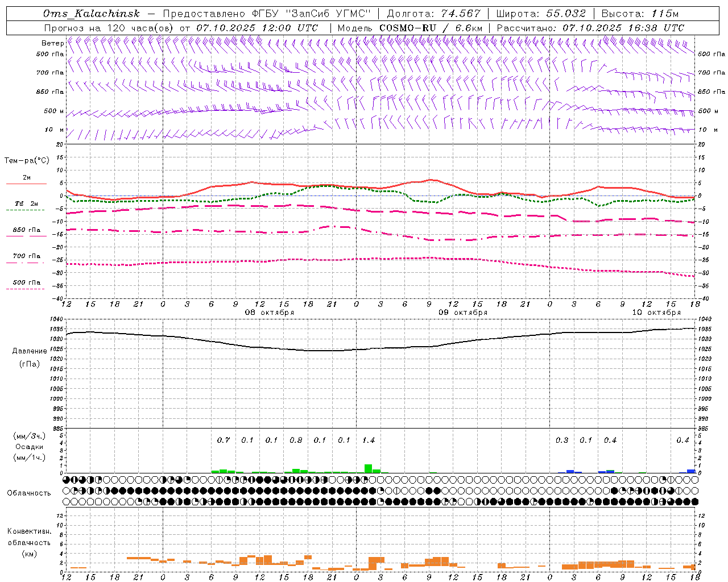Click the Высота: 115м value
The image size is (728, 582).
(x=640, y=14)
